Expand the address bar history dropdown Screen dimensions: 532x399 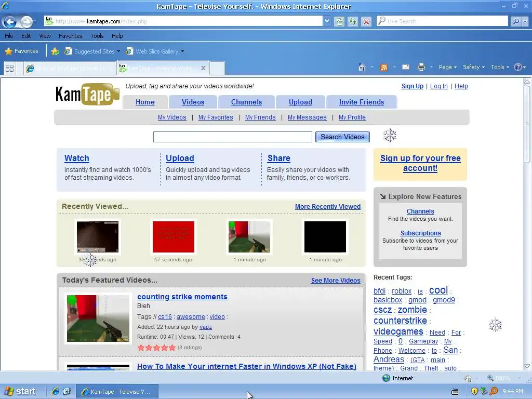[x=326, y=21]
